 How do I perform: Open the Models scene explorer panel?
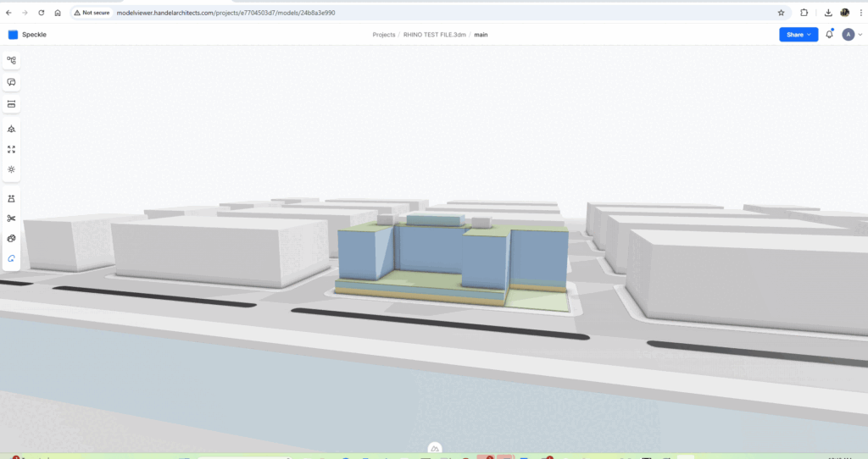point(11,60)
